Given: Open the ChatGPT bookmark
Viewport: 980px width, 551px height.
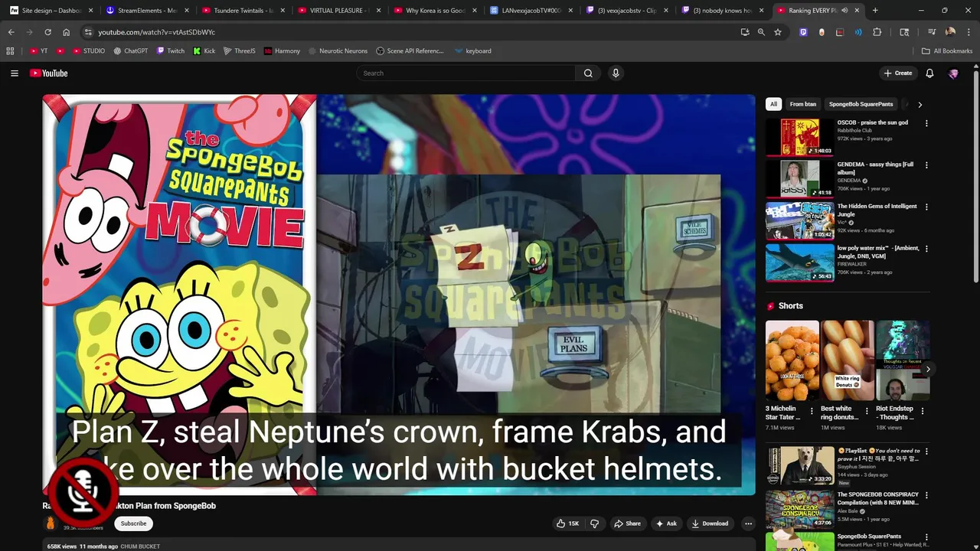Looking at the screenshot, I should coord(130,51).
